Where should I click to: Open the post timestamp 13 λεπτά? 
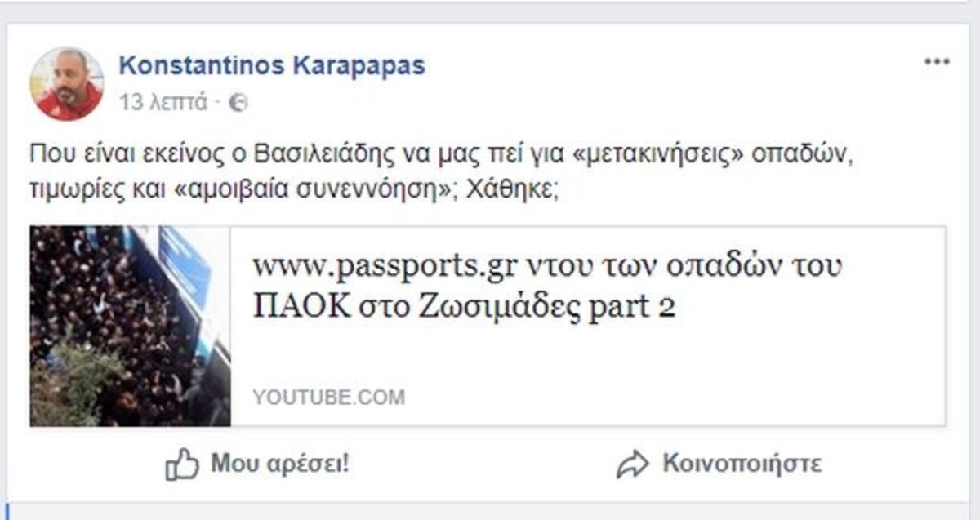point(163,103)
